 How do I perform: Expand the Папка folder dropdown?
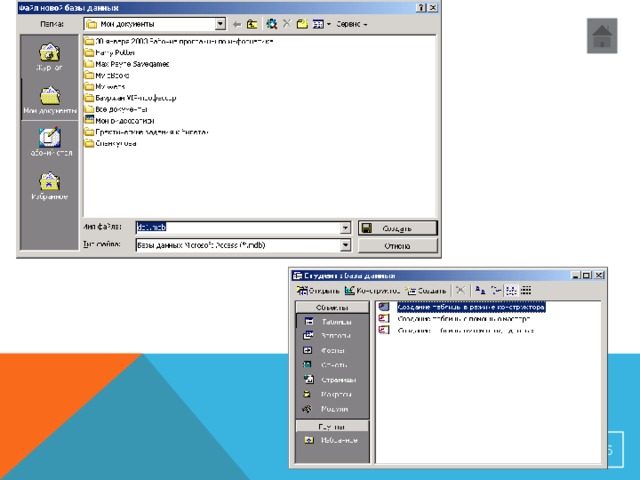point(219,22)
